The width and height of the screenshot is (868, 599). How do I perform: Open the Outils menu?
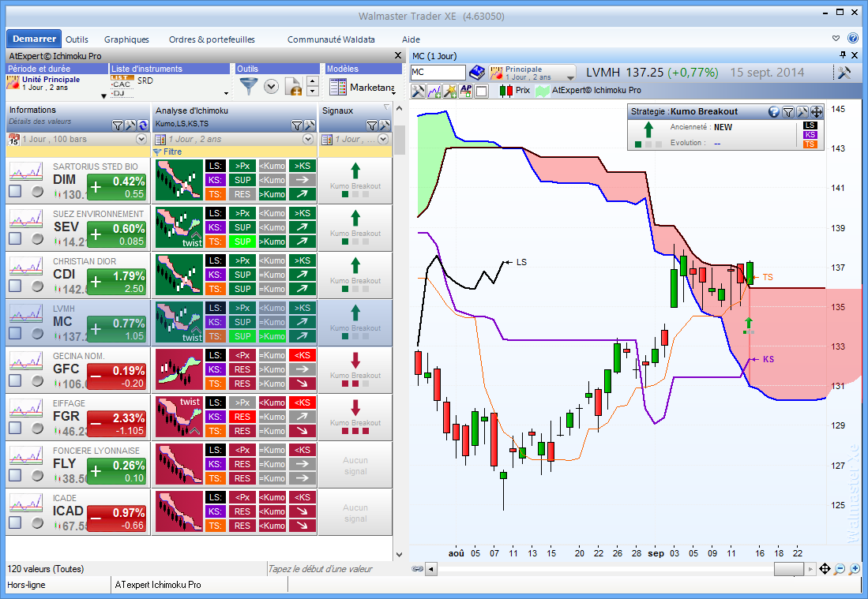(77, 39)
